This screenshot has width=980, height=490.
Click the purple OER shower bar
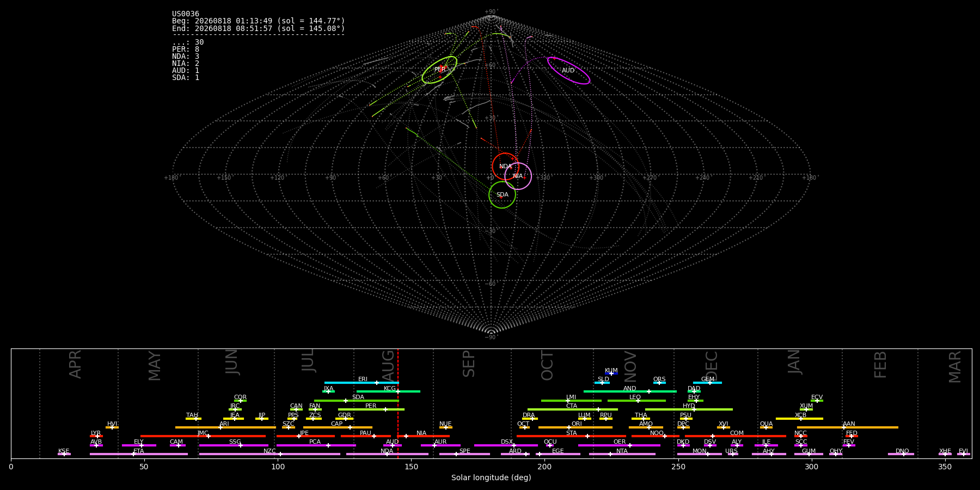click(619, 445)
